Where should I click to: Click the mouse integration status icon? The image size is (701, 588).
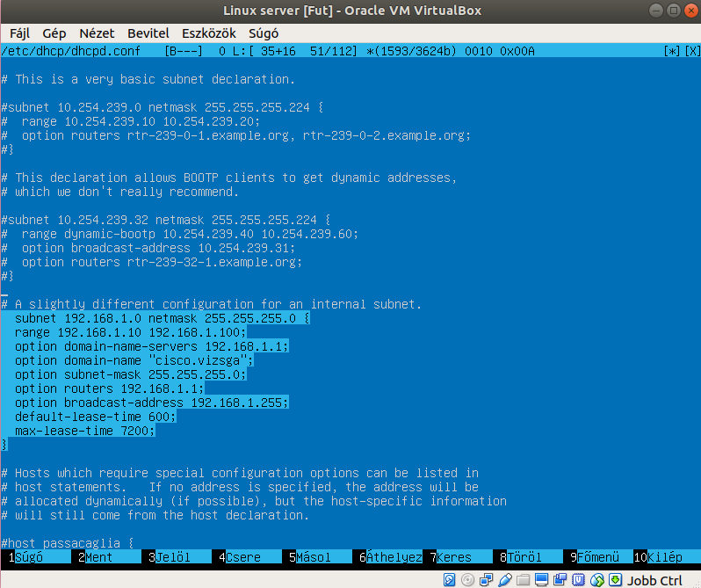click(x=596, y=580)
